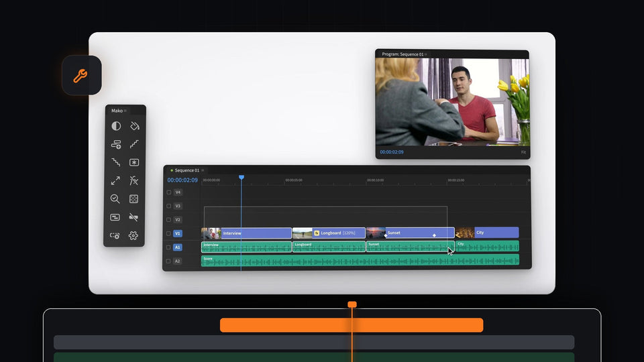This screenshot has height=362, width=644.
Task: Select the Longboard video clip on V1
Action: (329, 233)
